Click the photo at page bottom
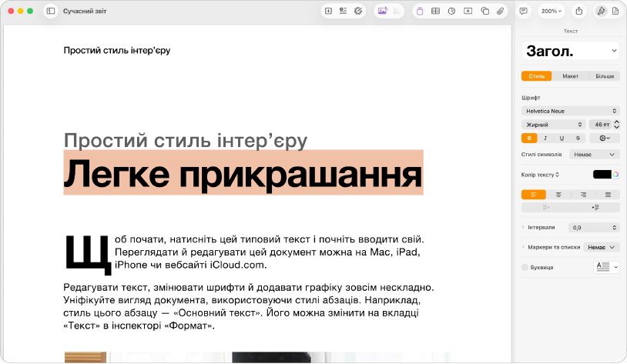Image resolution: width=627 pixels, height=364 pixels. [x=257, y=357]
